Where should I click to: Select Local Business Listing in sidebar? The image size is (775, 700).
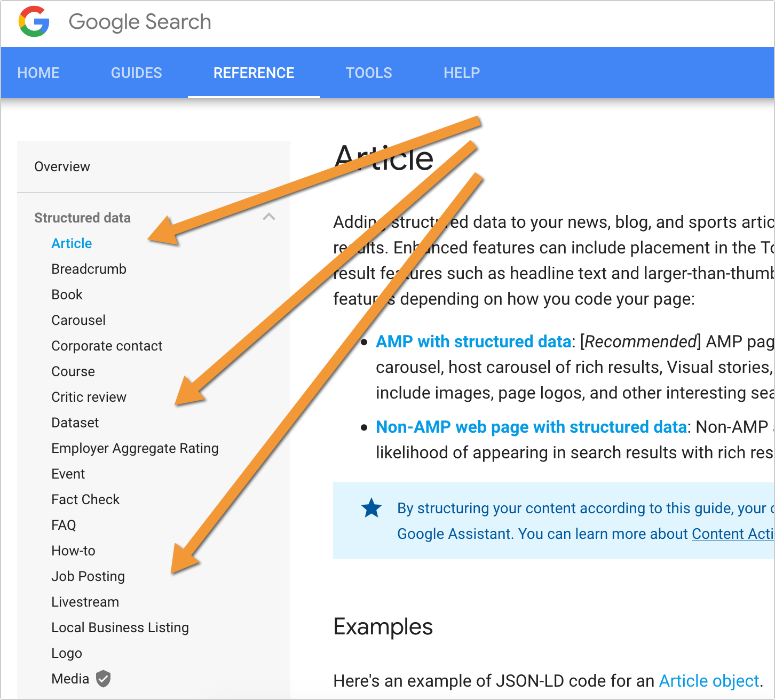120,627
